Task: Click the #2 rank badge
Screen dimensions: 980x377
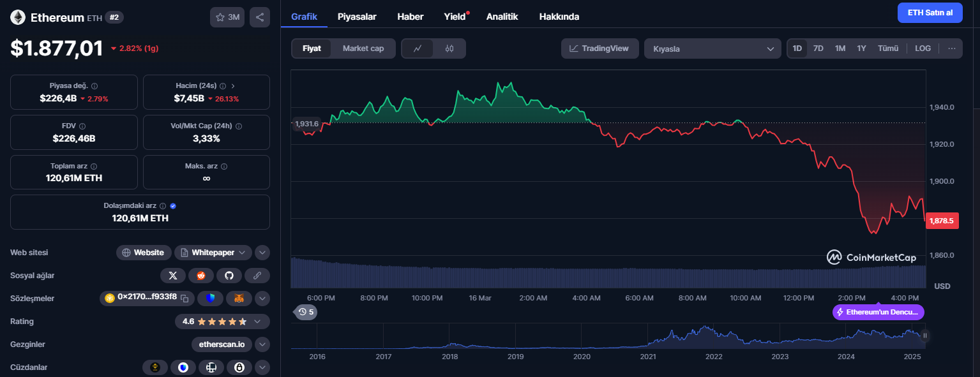Action: click(114, 17)
